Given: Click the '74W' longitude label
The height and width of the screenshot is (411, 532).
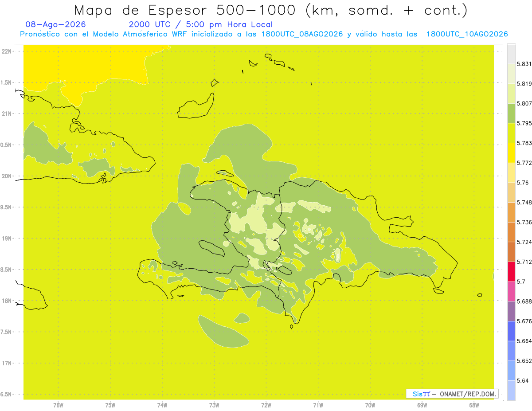Looking at the screenshot, I should point(162,405).
